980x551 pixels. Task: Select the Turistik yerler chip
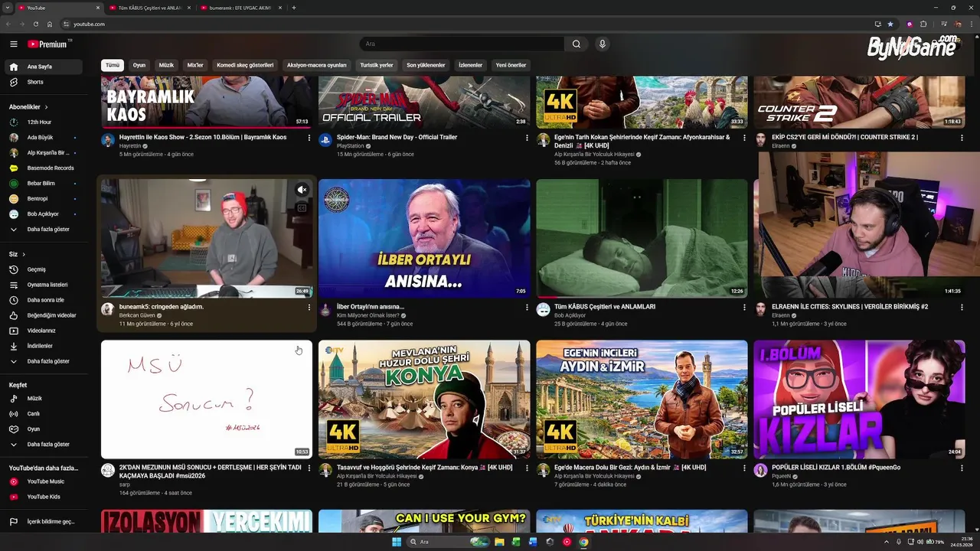[x=377, y=66]
